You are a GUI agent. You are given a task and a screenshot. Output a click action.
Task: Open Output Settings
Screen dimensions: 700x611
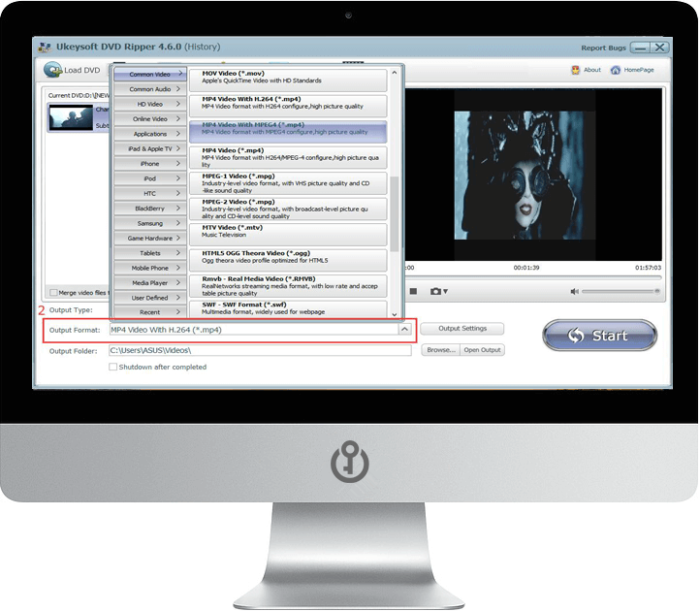pyautogui.click(x=462, y=328)
